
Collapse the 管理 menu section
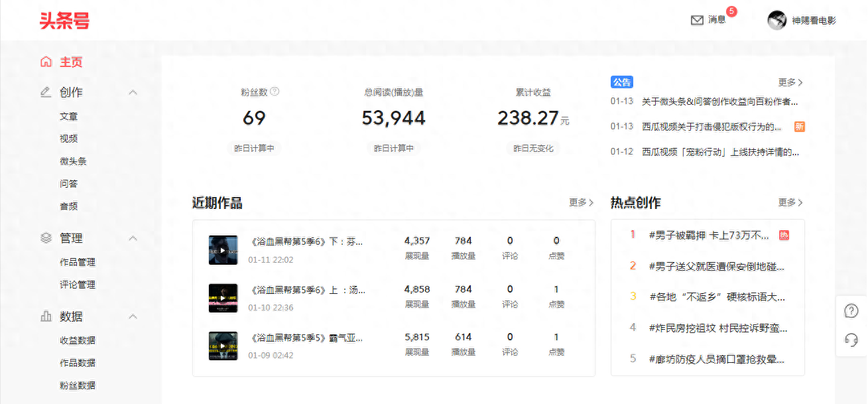(x=133, y=238)
